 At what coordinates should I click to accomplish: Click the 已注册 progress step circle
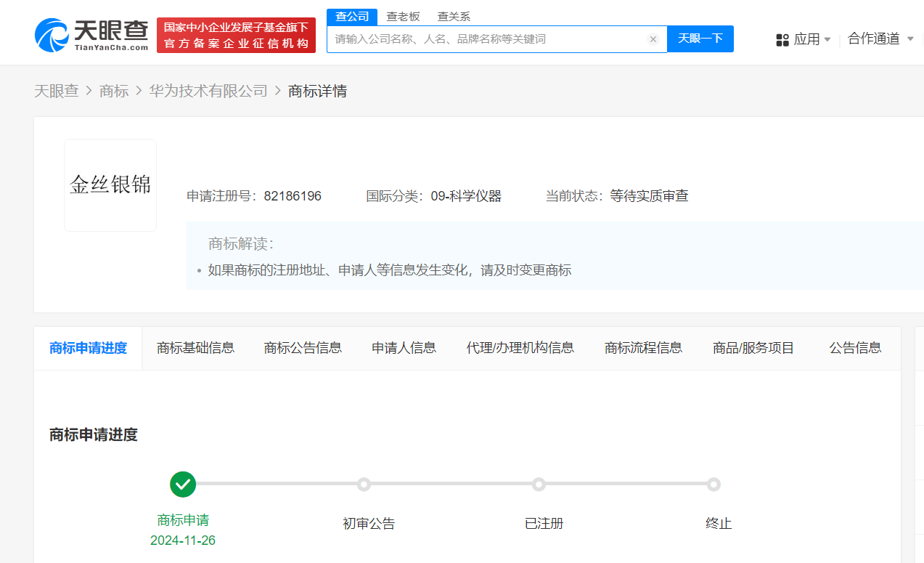539,484
